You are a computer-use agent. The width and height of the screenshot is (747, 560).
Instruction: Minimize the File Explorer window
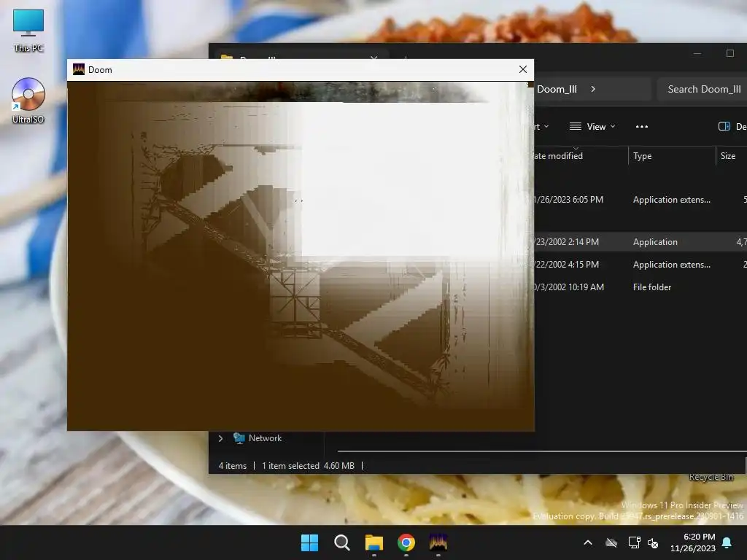click(x=697, y=53)
